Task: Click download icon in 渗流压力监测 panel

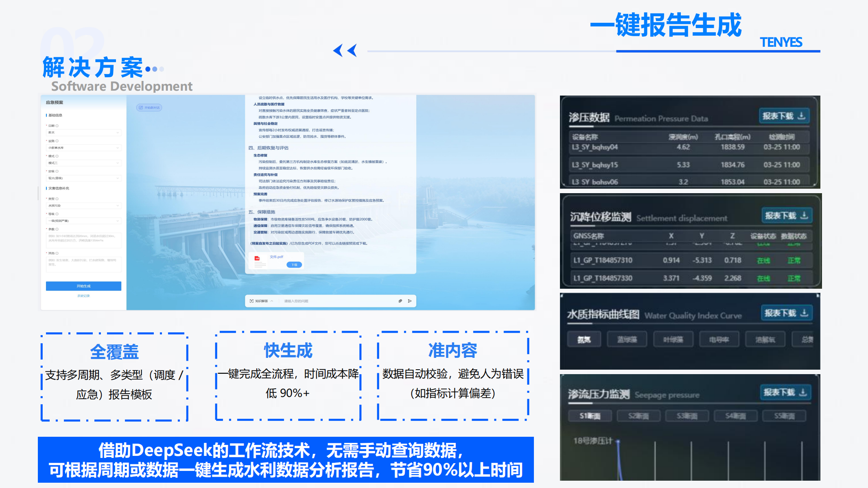Action: pos(803,392)
